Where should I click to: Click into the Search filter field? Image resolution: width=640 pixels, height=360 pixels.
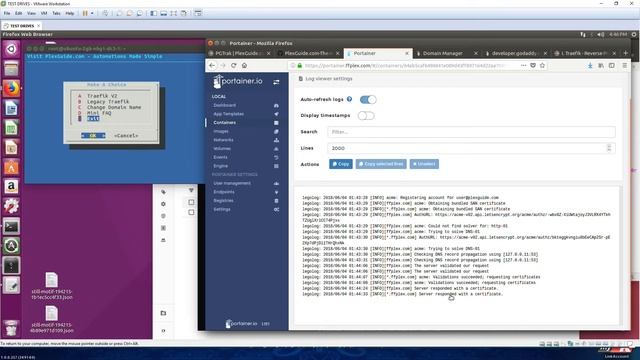coord(471,132)
